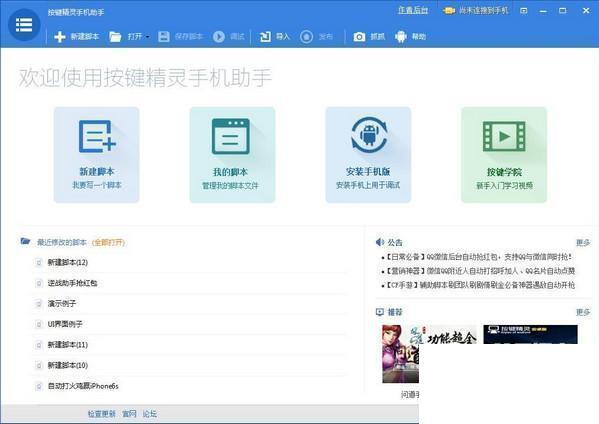This screenshot has width=599, height=424.
Task: Expand the 打开 dropdown arrow
Action: pyautogui.click(x=147, y=37)
